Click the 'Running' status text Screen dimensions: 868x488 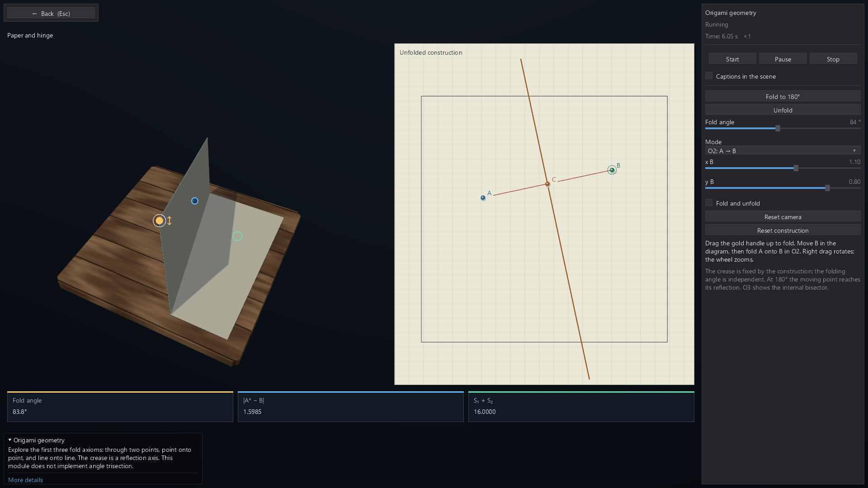(717, 24)
